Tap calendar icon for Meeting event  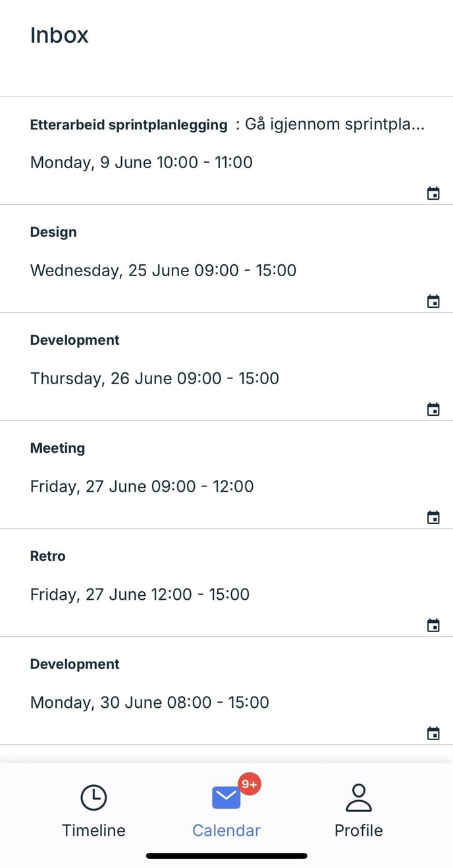pos(433,517)
